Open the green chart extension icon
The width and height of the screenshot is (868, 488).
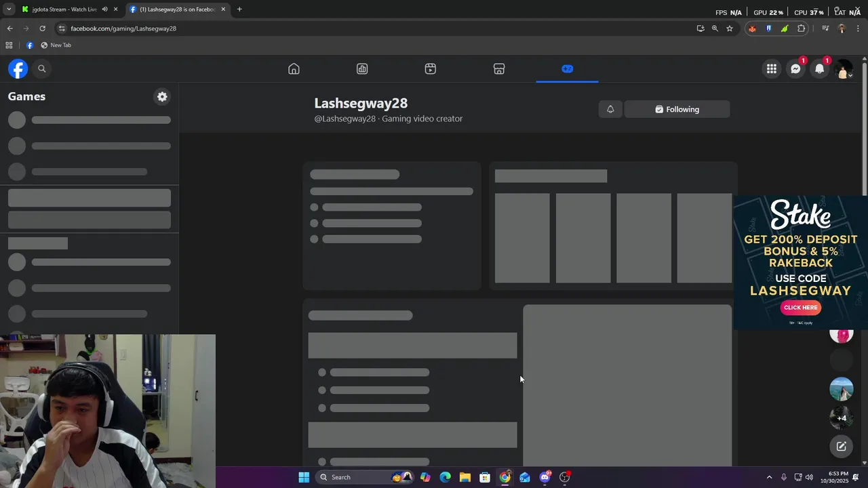pyautogui.click(x=785, y=28)
